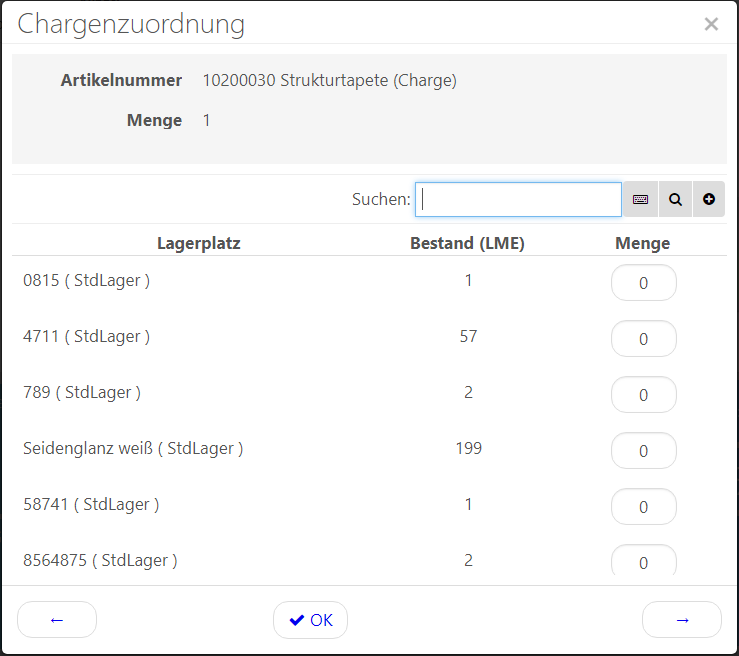Viewport: 739px width, 656px height.
Task: Edit Menge field for Lagerplatz 0815
Action: click(x=643, y=283)
